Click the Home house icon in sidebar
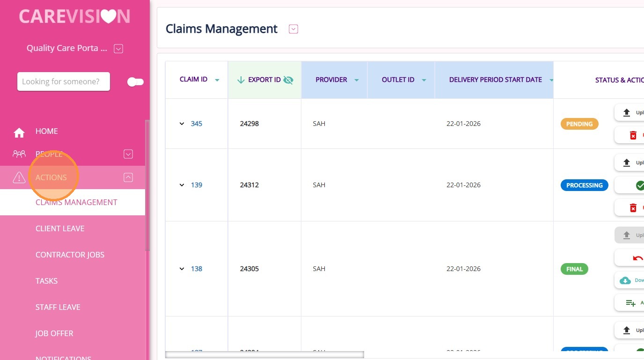The image size is (644, 360). tap(19, 133)
